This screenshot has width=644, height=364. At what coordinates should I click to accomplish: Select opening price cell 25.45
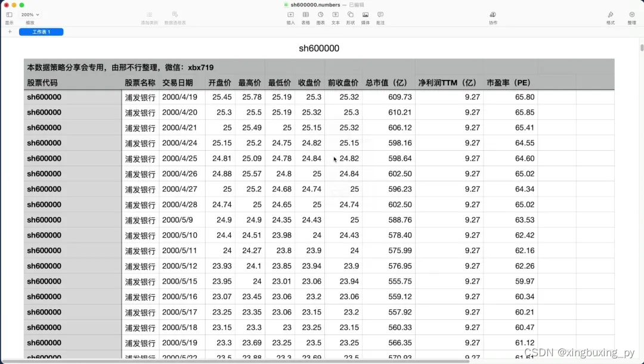[219, 97]
